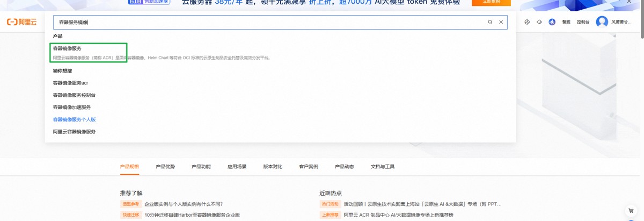Switch to 产品动态 tab
Screen dimensions: 644x221
[345, 167]
